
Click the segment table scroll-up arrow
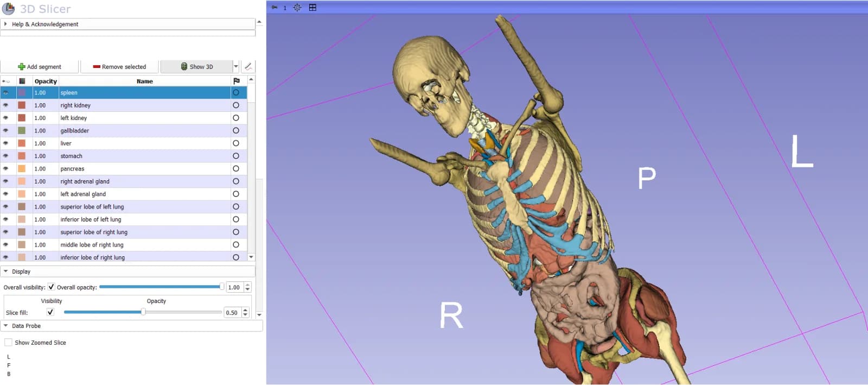pos(251,80)
